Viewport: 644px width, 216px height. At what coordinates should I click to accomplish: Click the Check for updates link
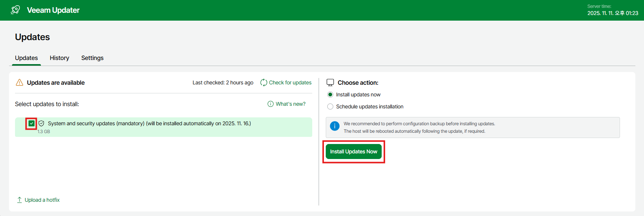[290, 82]
